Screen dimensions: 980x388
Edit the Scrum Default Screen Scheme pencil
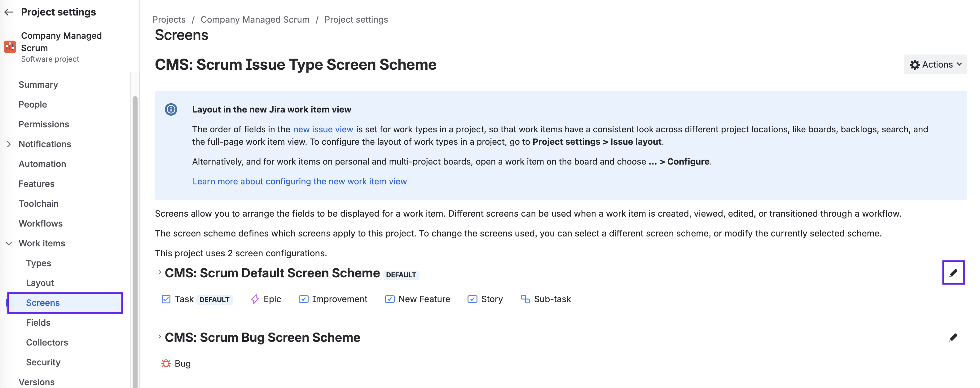[953, 273]
